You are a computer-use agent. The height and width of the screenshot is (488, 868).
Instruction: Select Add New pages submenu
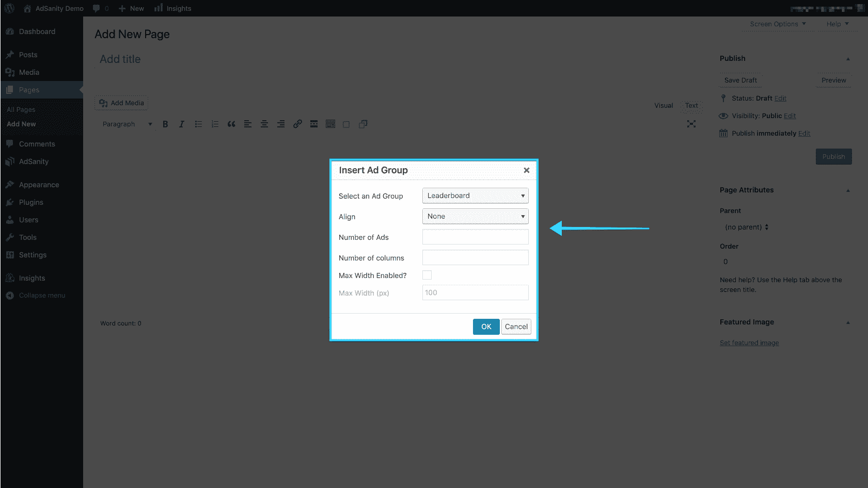(x=21, y=124)
